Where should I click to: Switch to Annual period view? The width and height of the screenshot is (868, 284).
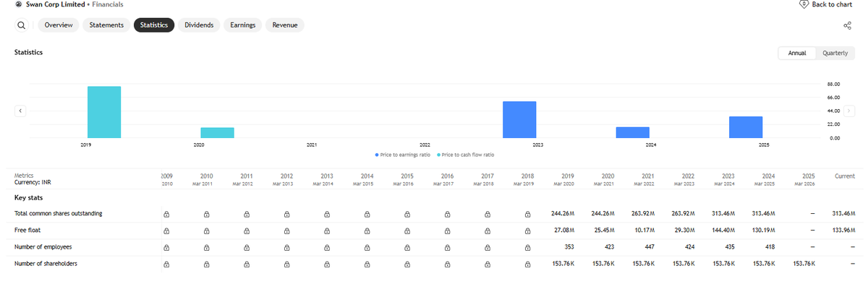click(x=797, y=53)
